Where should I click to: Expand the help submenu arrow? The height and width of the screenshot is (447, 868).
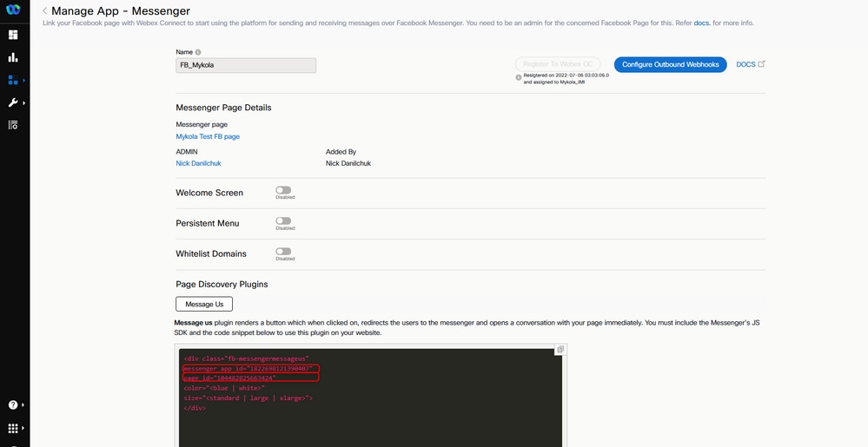(23, 405)
